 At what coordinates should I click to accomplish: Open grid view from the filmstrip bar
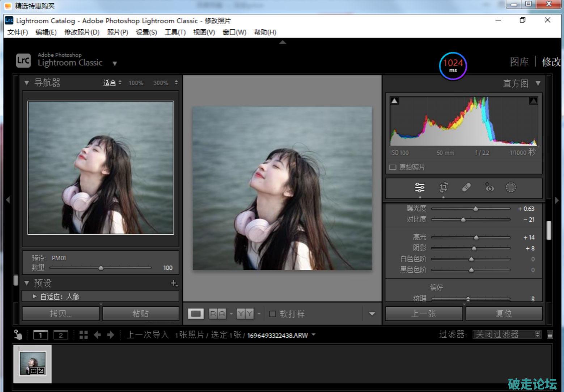pos(84,335)
